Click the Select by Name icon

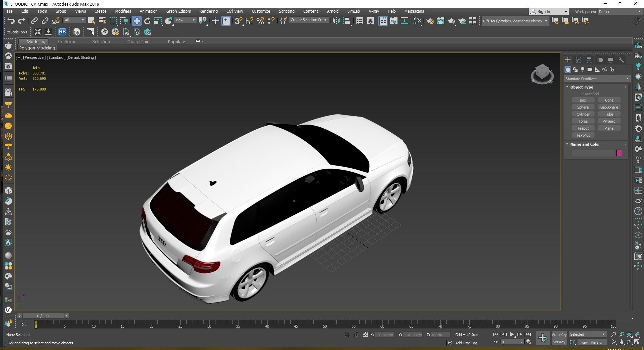(x=102, y=21)
